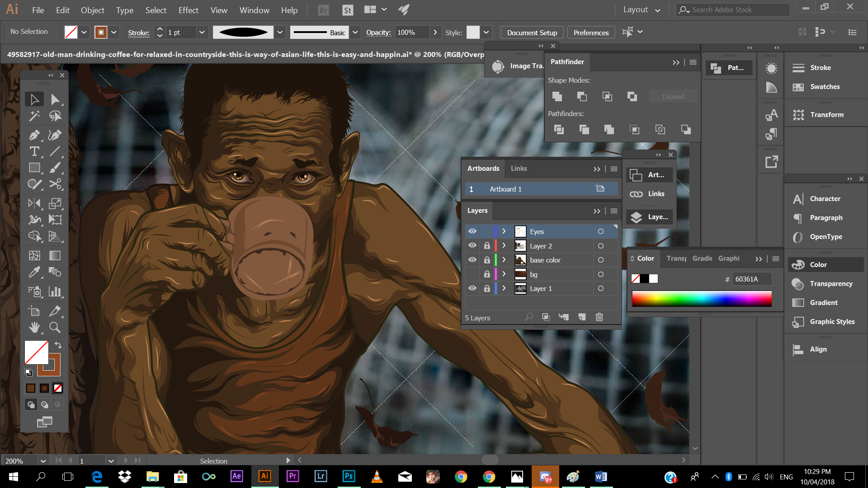This screenshot has width=868, height=488.
Task: Create new layer in Layers panel
Action: pyautogui.click(x=581, y=317)
